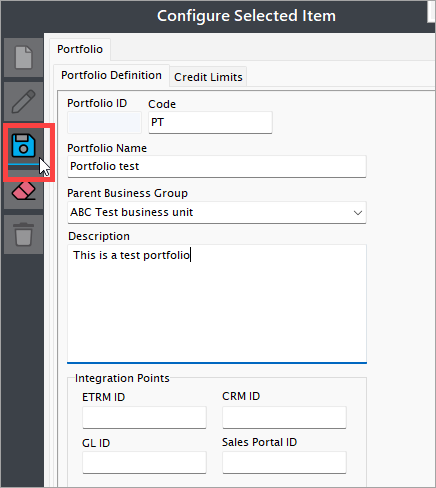Click the Configure Selected Item title bar

(246, 16)
